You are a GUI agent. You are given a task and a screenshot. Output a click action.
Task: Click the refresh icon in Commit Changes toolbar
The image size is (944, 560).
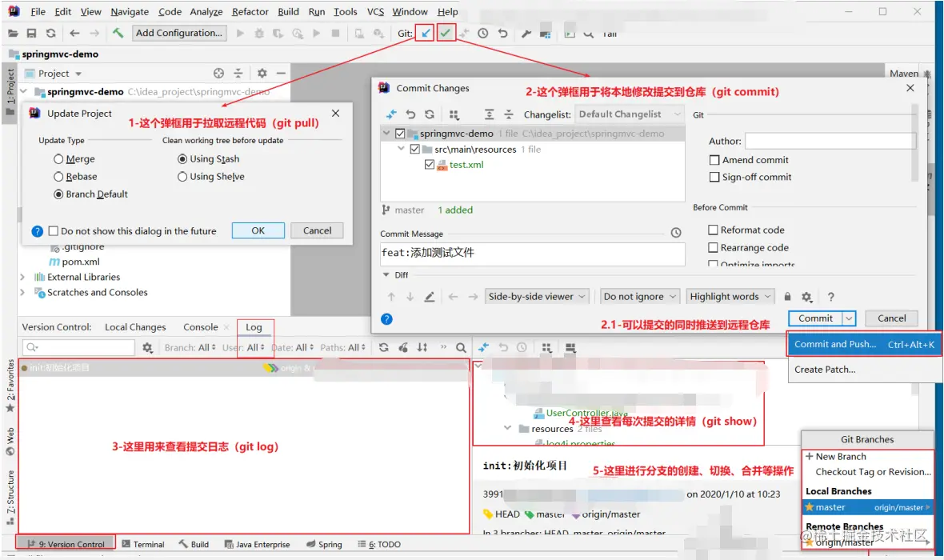430,114
